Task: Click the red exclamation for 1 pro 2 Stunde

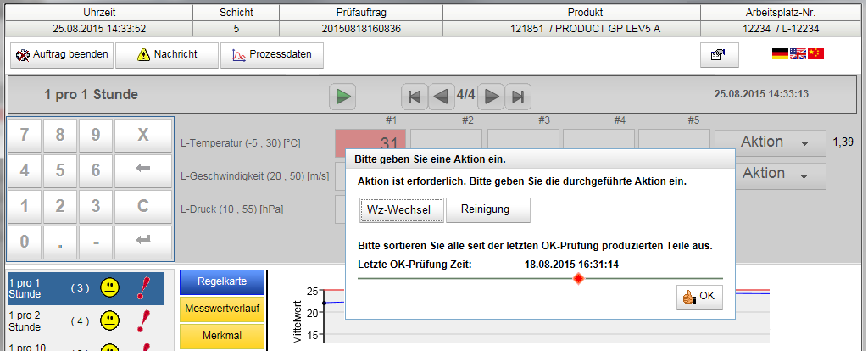Action: pos(142,320)
